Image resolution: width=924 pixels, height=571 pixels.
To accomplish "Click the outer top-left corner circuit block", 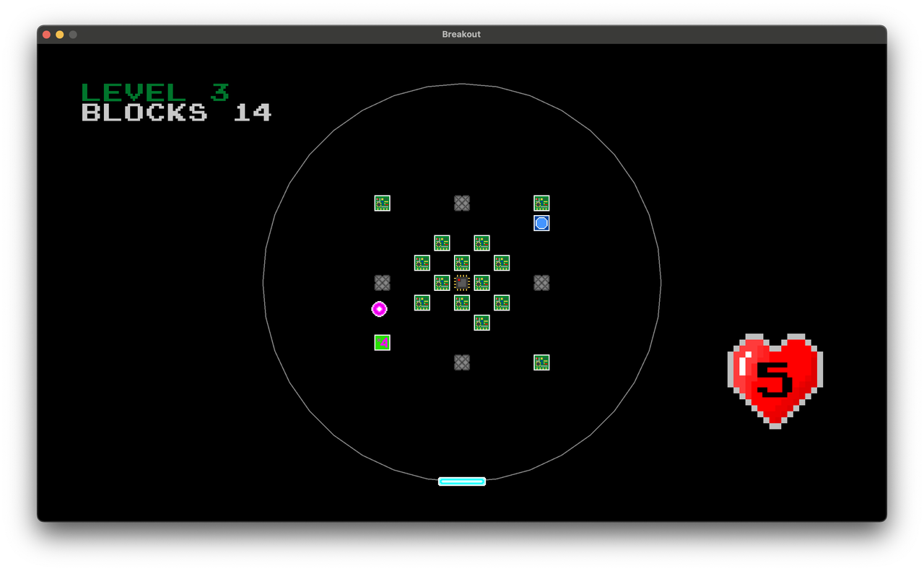I will pos(383,203).
